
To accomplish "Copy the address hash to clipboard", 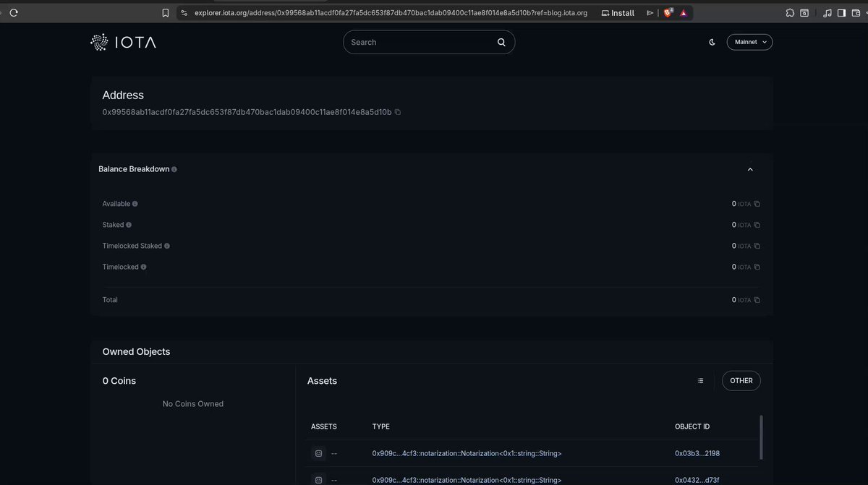I will 398,112.
